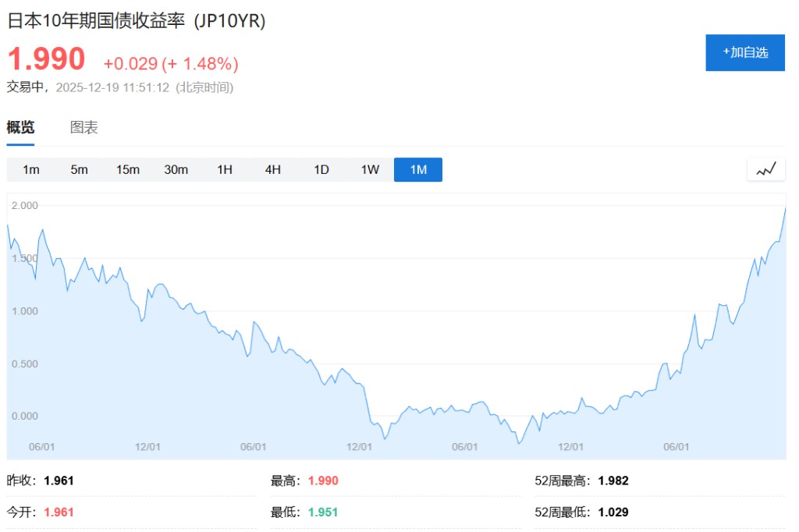Select the 1W weekly interval
This screenshot has width=799, height=532.
click(x=370, y=170)
